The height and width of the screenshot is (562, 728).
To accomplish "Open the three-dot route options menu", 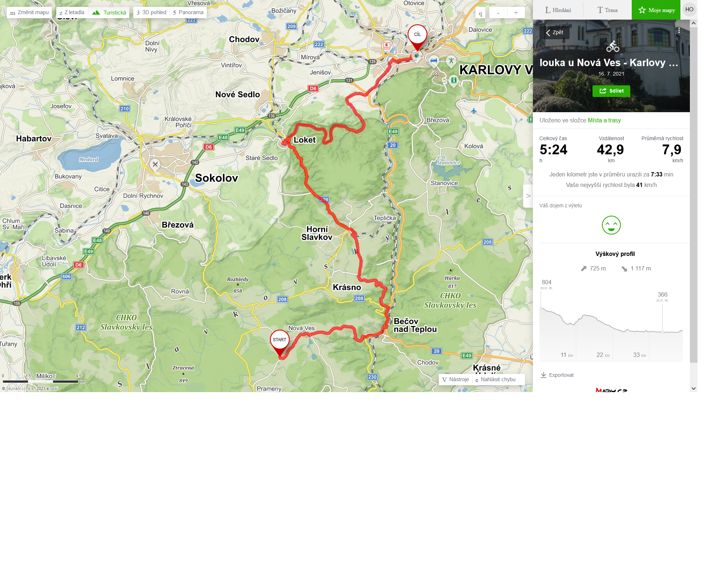I will [x=679, y=30].
